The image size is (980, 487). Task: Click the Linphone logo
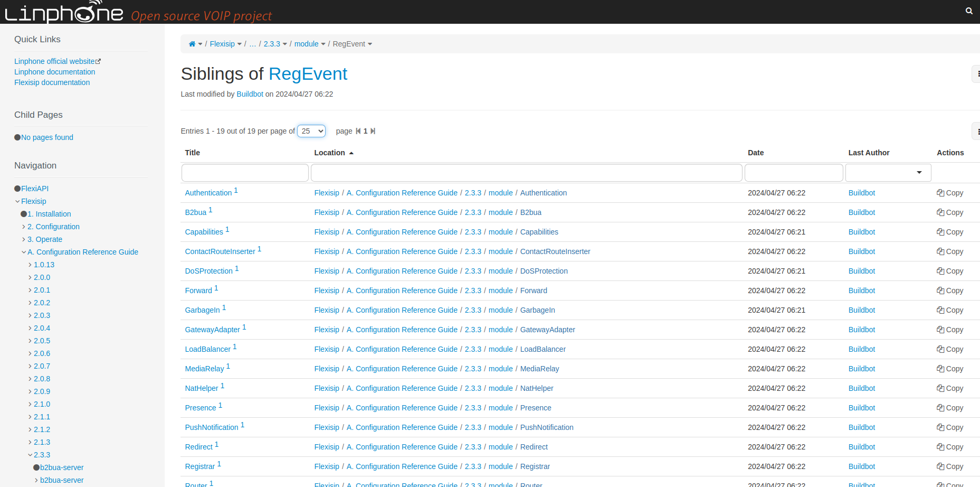[64, 12]
